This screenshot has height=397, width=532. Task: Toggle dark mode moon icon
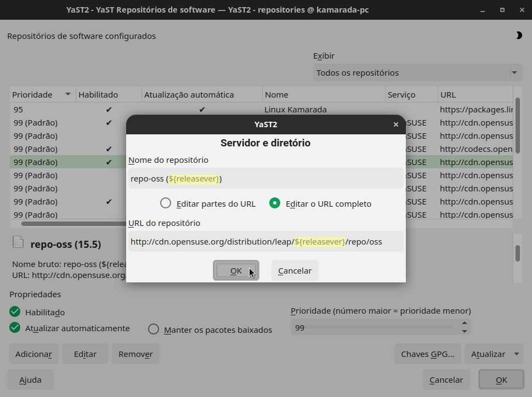[519, 35]
